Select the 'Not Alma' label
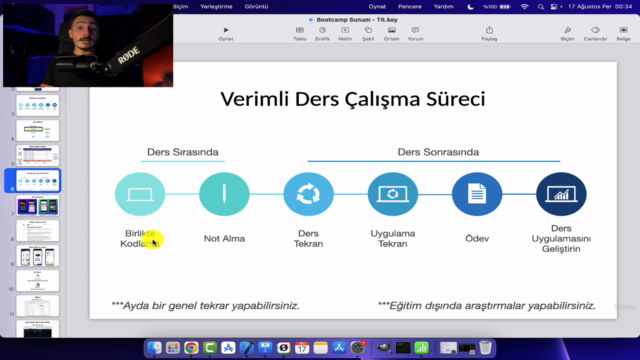Image resolution: width=640 pixels, height=360 pixels. click(224, 238)
